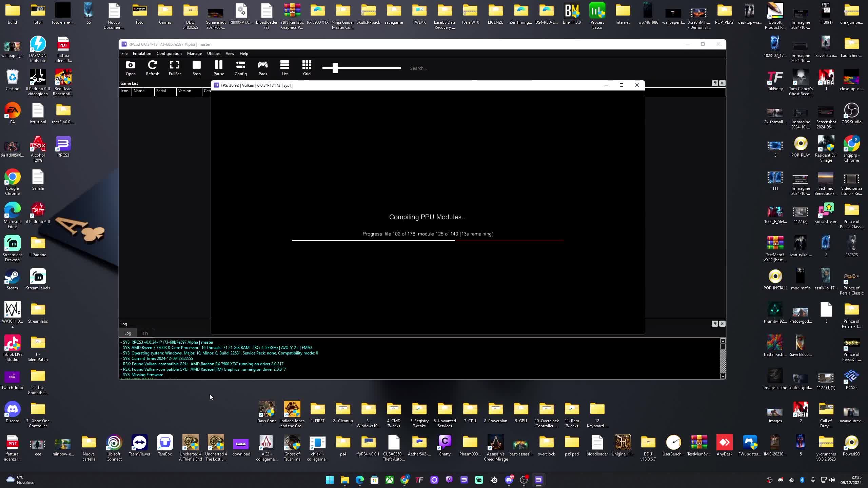Screen dimensions: 868x488
Task: Open the Manage menu
Action: click(194, 54)
